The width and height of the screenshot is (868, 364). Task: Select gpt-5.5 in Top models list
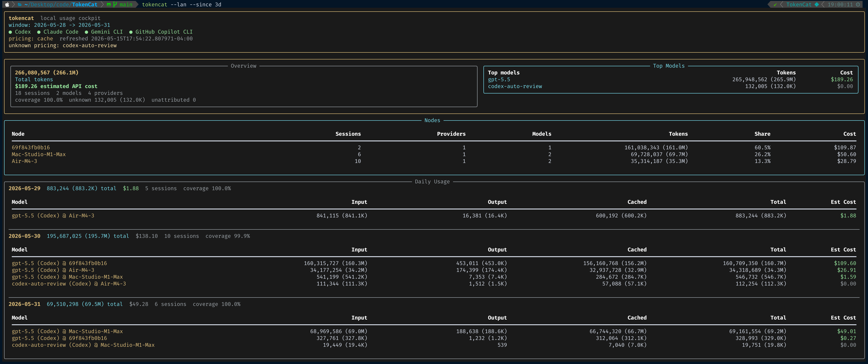pyautogui.click(x=499, y=80)
